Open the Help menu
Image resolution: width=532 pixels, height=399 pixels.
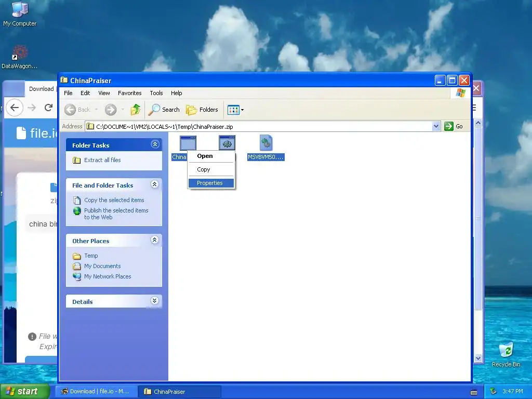point(177,93)
